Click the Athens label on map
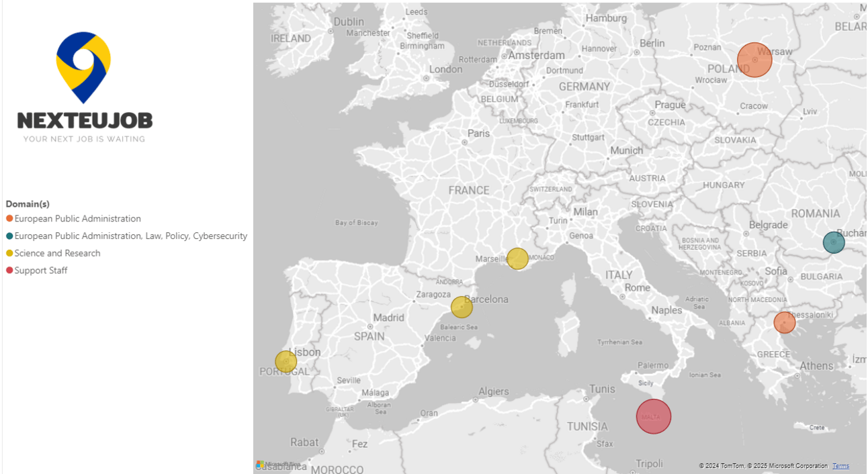 816,366
